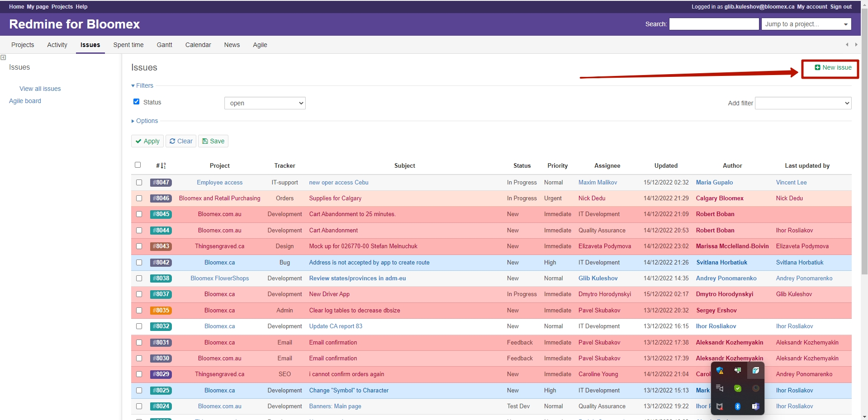The height and width of the screenshot is (420, 868).
Task: Click the Sign out link
Action: [x=841, y=7]
